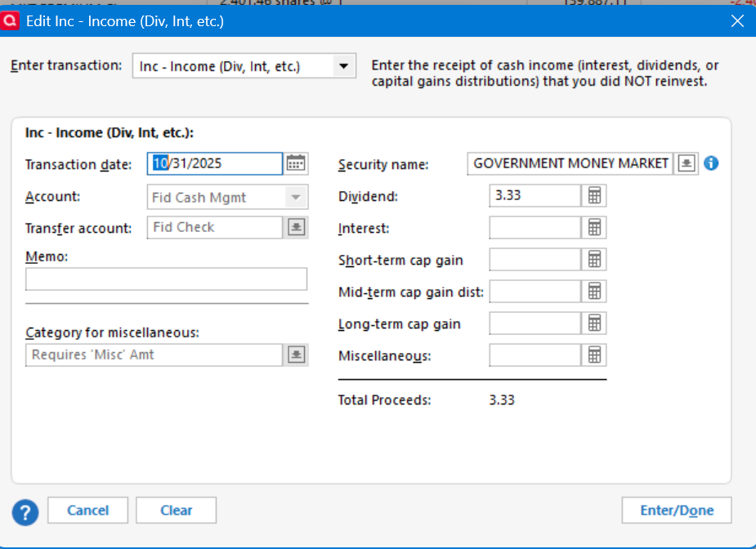The height and width of the screenshot is (549, 756).
Task: Click the Total Proceeds label
Action: point(384,400)
